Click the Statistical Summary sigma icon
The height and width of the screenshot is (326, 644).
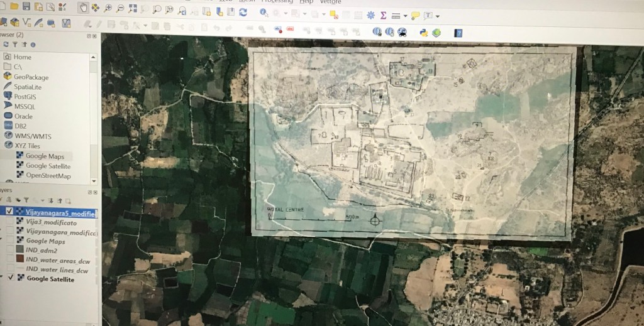coord(383,15)
